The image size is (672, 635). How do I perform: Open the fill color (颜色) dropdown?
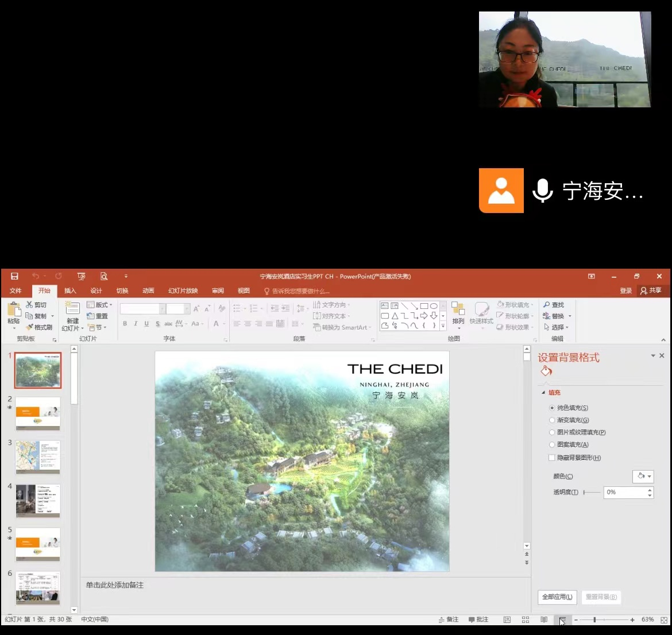643,476
